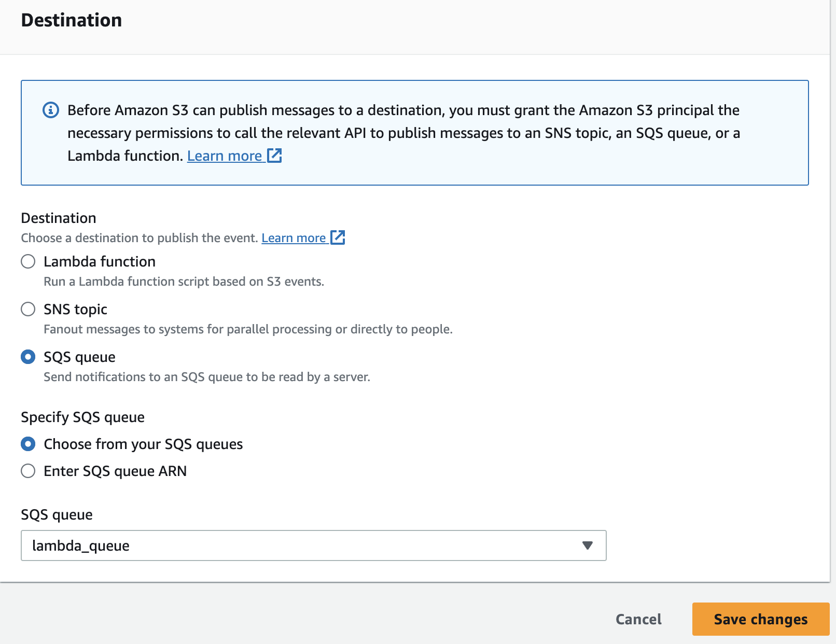Click the Save changes button
Viewport: 836px width, 644px height.
point(760,619)
